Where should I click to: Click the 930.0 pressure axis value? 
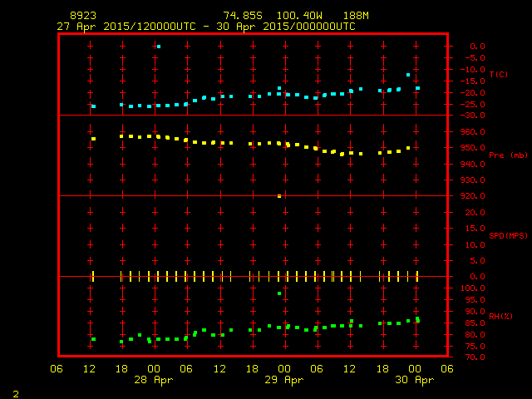click(x=473, y=180)
